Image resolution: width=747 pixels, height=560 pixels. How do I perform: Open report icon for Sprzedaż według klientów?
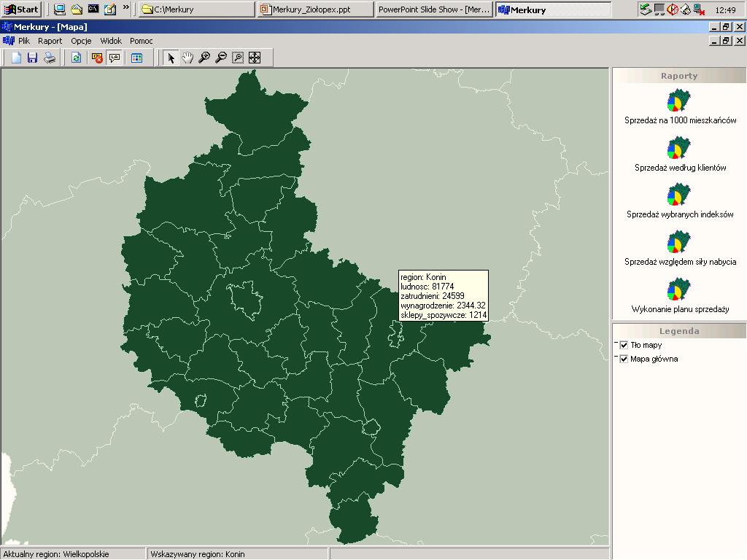[679, 147]
